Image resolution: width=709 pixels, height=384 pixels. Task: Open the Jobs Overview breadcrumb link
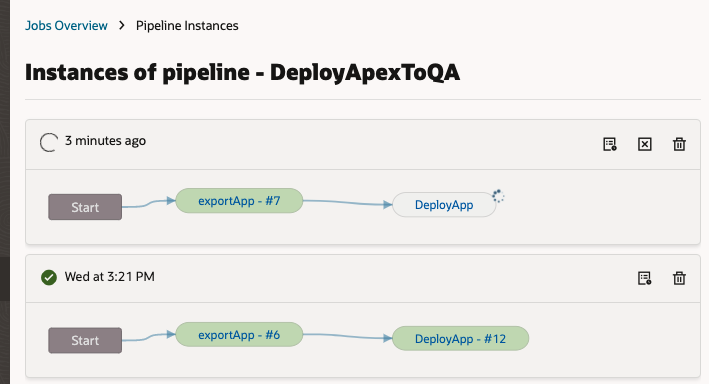pyautogui.click(x=66, y=26)
